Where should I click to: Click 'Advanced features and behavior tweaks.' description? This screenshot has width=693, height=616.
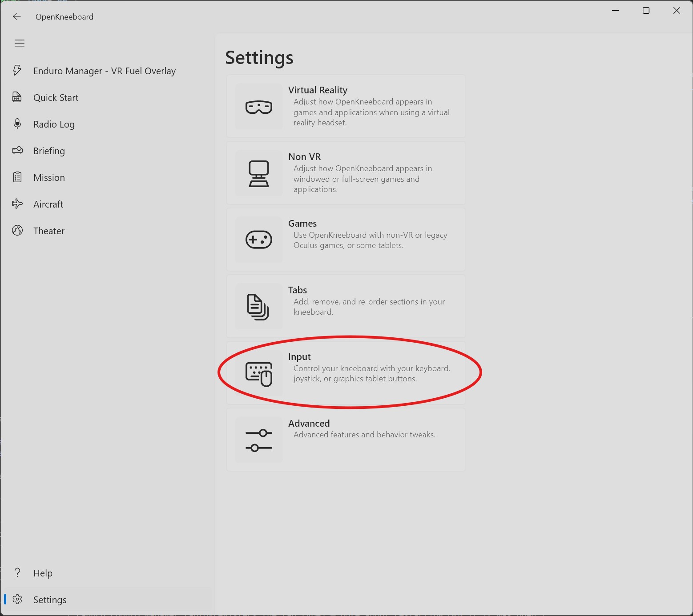point(364,435)
